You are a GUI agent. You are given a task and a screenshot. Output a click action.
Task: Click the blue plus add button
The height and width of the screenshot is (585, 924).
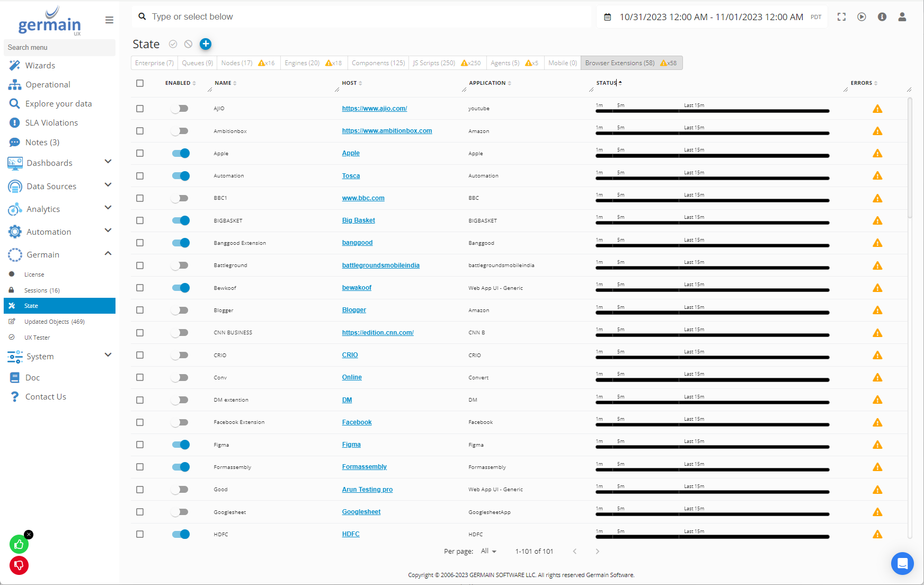(x=206, y=44)
